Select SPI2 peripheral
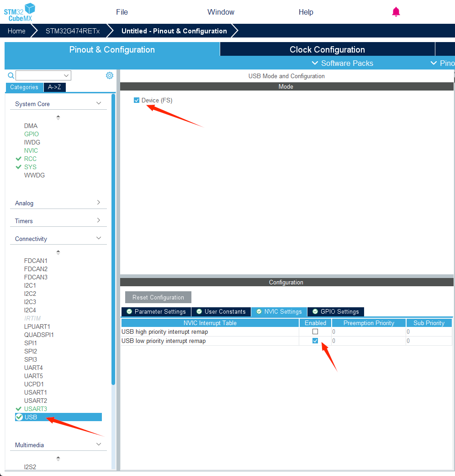The width and height of the screenshot is (455, 476). [31, 351]
